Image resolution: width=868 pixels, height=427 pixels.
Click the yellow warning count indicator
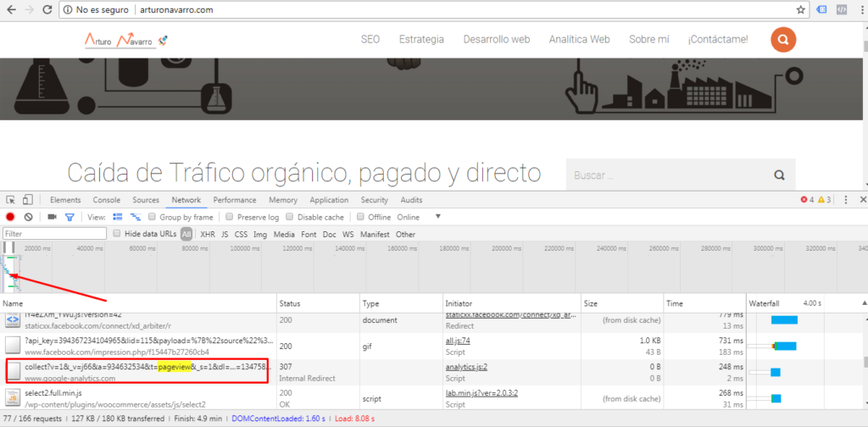coord(824,200)
